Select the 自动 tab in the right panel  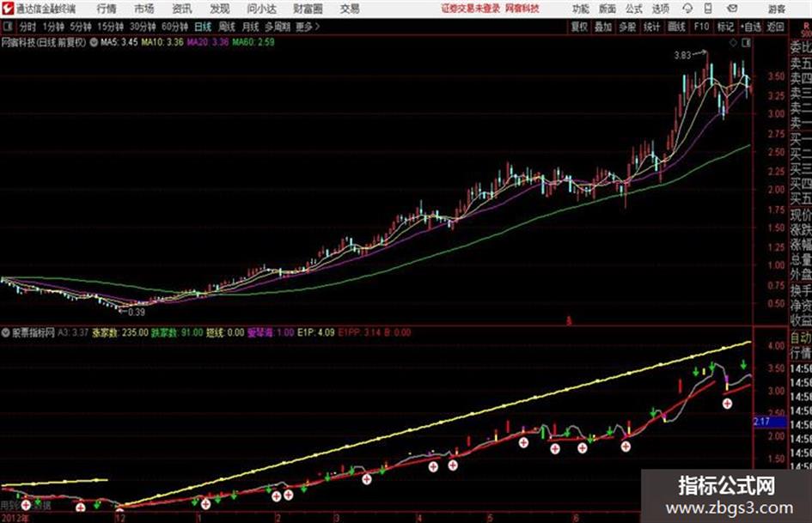pyautogui.click(x=801, y=338)
